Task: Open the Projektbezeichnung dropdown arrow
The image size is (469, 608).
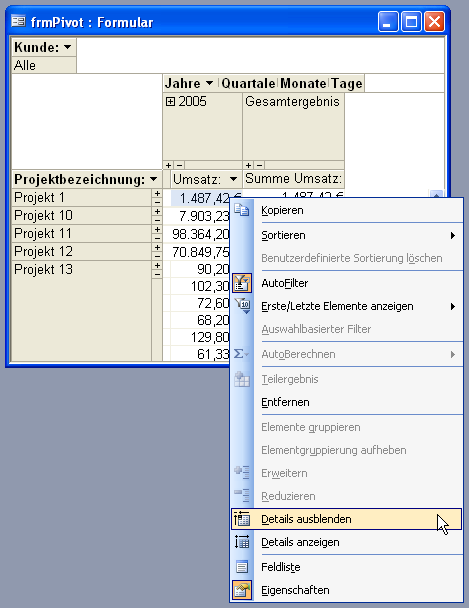Action: (153, 179)
